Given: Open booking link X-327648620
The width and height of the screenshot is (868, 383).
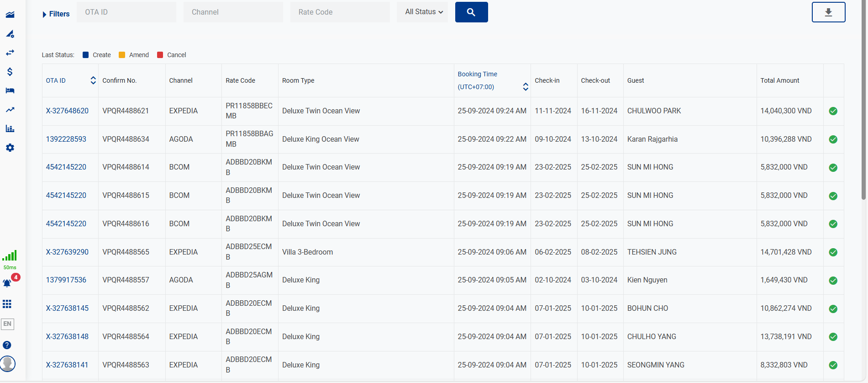Looking at the screenshot, I should (67, 111).
